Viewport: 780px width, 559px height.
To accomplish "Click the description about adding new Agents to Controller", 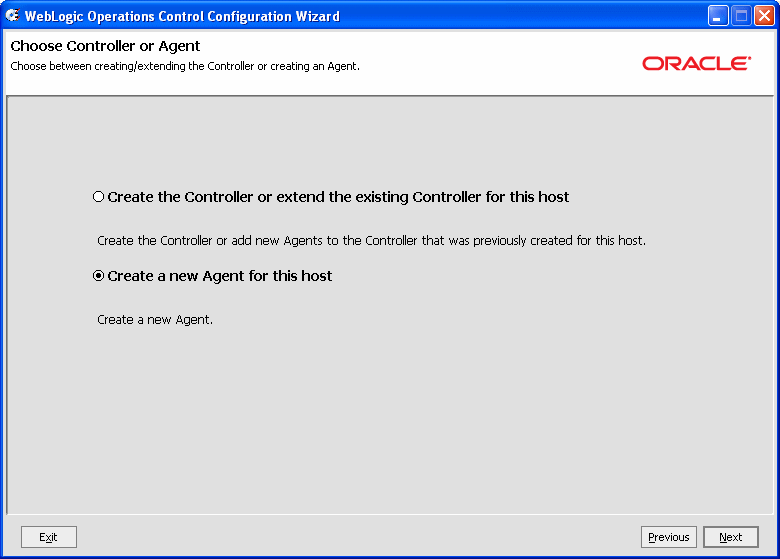I will 371,241.
